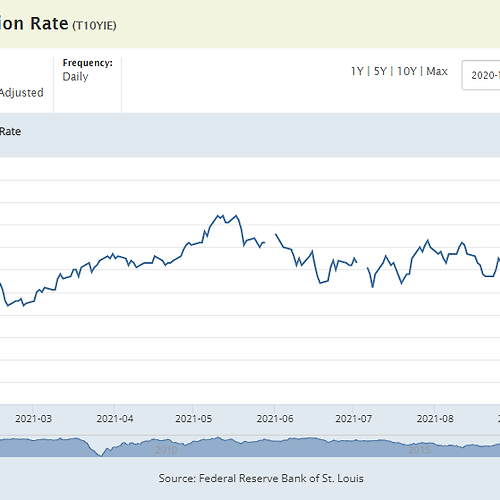Select the Max date range link
Screen dimensions: 500x500
coord(437,71)
